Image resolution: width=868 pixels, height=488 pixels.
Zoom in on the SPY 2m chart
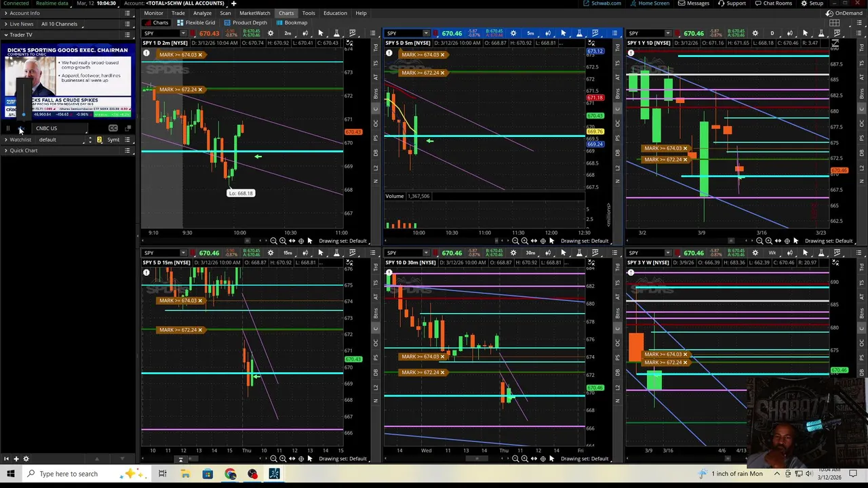point(283,241)
